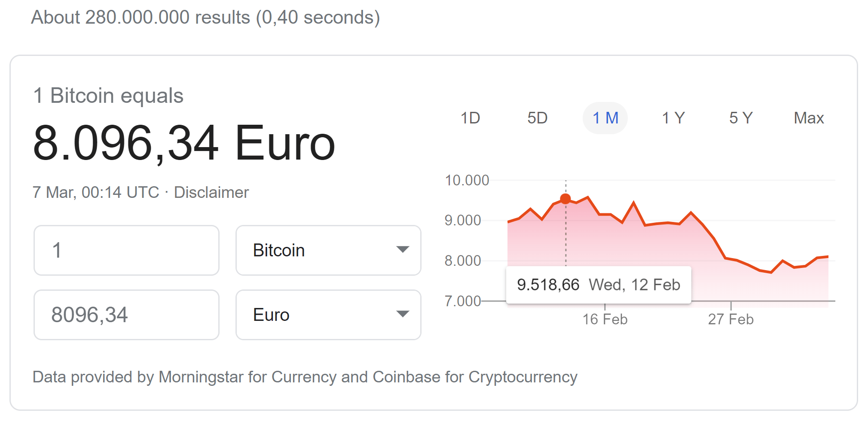Show the 5 Y price history
This screenshot has width=868, height=434.
coord(740,118)
